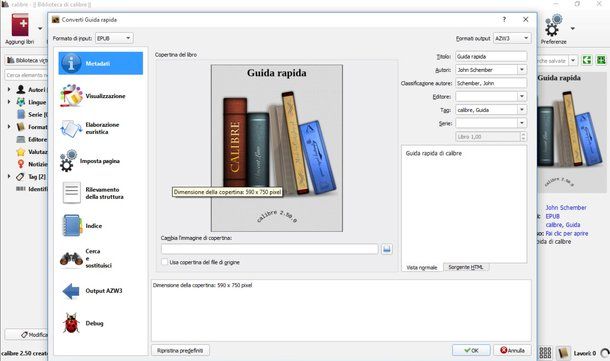610x361 pixels.
Task: Browse for cover image file icon
Action: 387,249
